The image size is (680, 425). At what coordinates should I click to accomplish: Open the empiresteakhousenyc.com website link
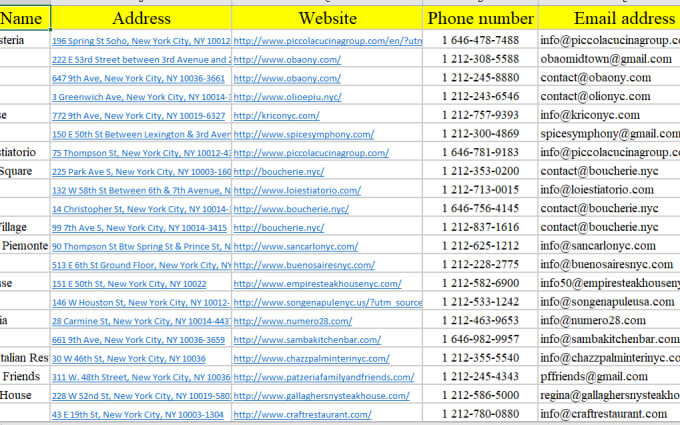(x=317, y=284)
